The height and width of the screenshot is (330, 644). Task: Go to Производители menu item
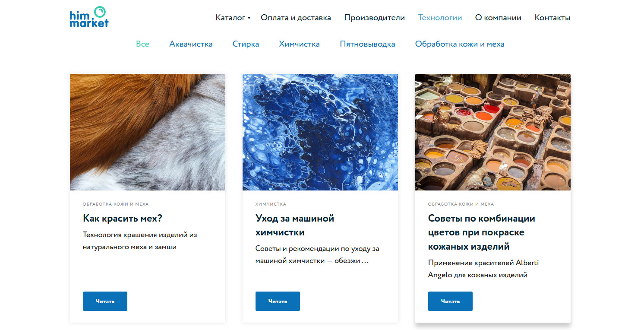(x=374, y=18)
